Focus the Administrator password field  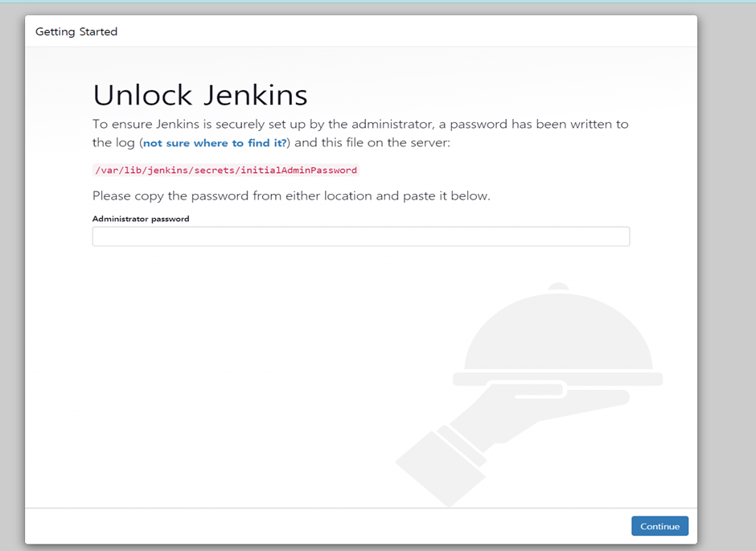(x=360, y=236)
